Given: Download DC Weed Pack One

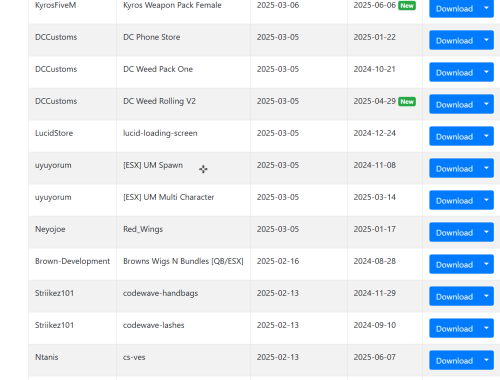Looking at the screenshot, I should (454, 72).
